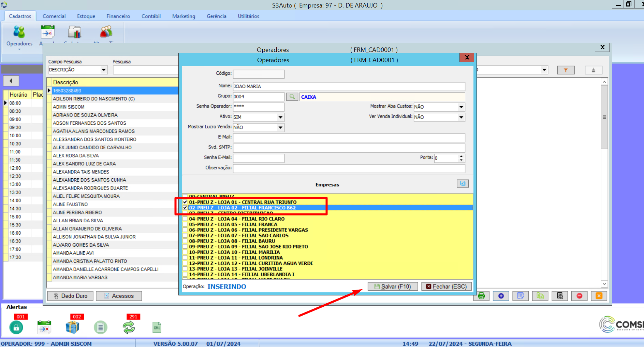Image resolution: width=644 pixels, height=347 pixels.
Task: Open the Mostrar Aba Custos dropdown
Action: pos(461,107)
